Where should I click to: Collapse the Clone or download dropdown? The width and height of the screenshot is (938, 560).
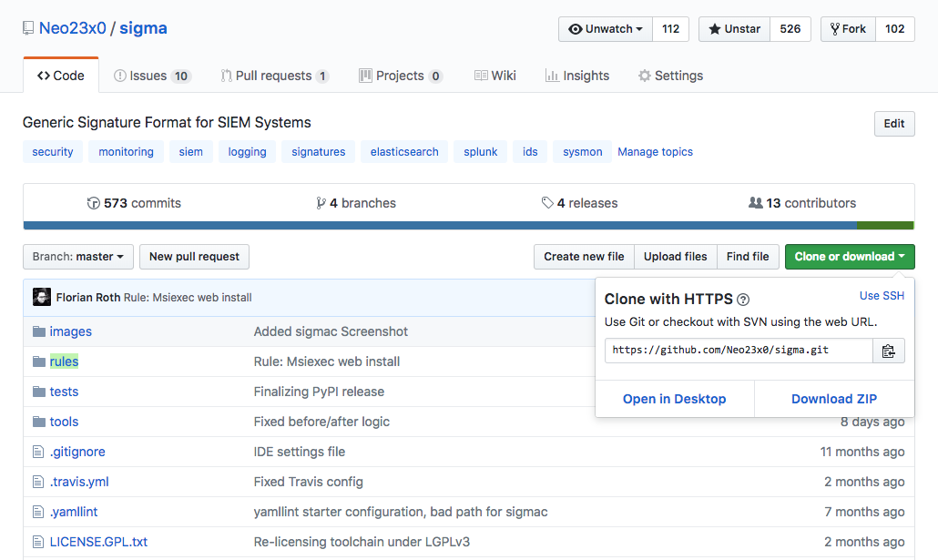849,257
